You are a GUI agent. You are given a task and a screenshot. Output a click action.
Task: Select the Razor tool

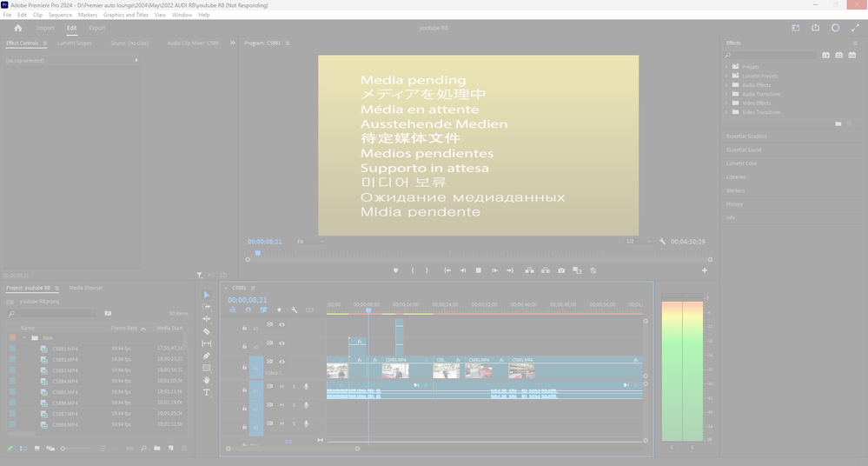(x=207, y=331)
